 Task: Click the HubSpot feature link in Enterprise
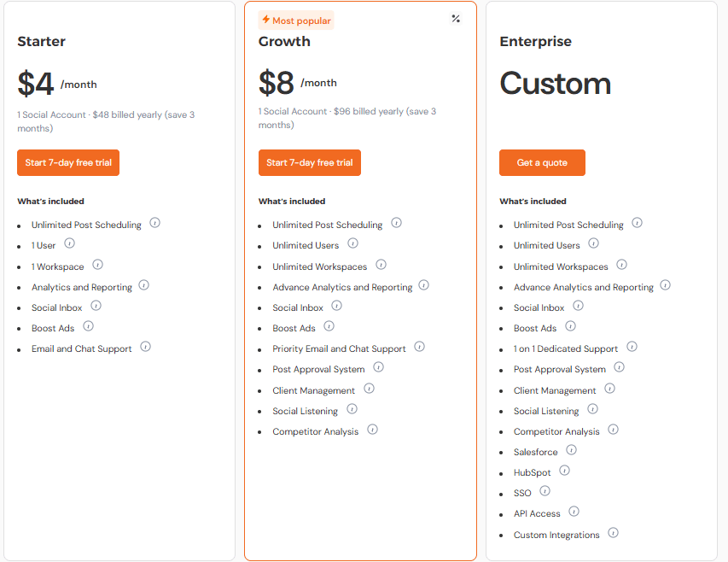pos(533,472)
